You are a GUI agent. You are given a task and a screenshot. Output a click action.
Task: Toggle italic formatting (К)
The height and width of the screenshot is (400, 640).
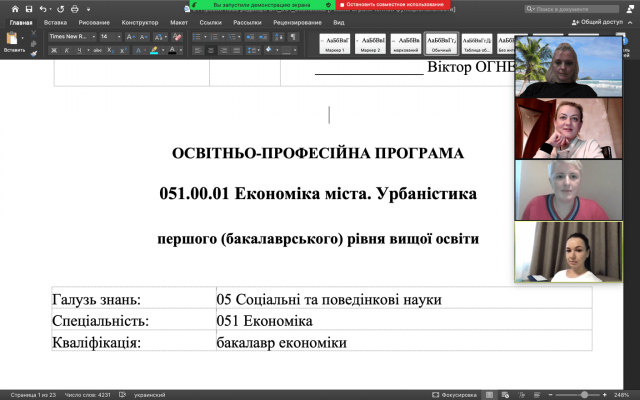(x=64, y=49)
